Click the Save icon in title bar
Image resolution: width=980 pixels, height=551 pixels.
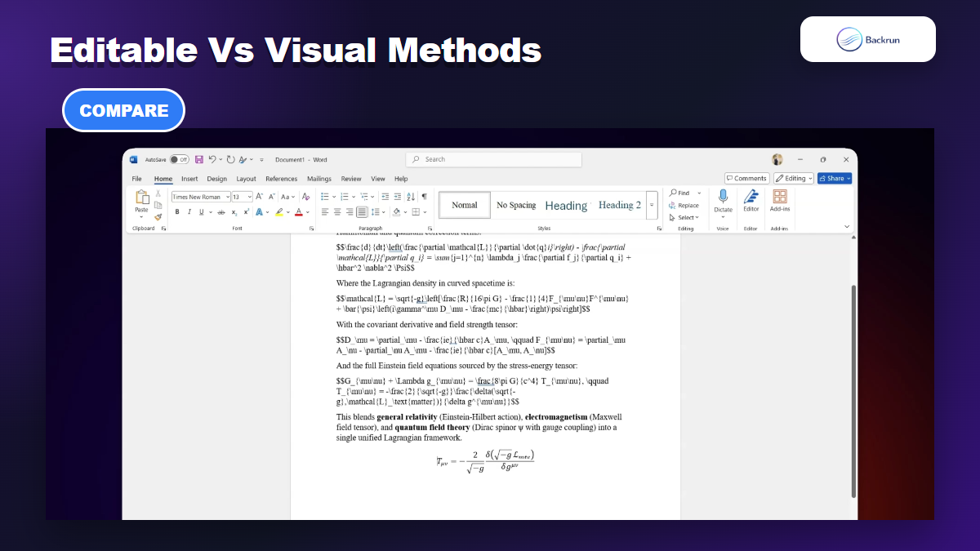(198, 159)
